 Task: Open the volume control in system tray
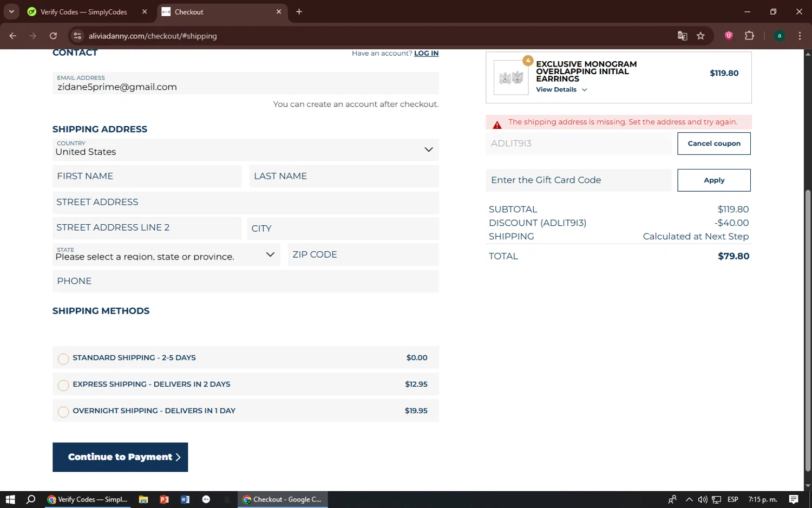(703, 499)
